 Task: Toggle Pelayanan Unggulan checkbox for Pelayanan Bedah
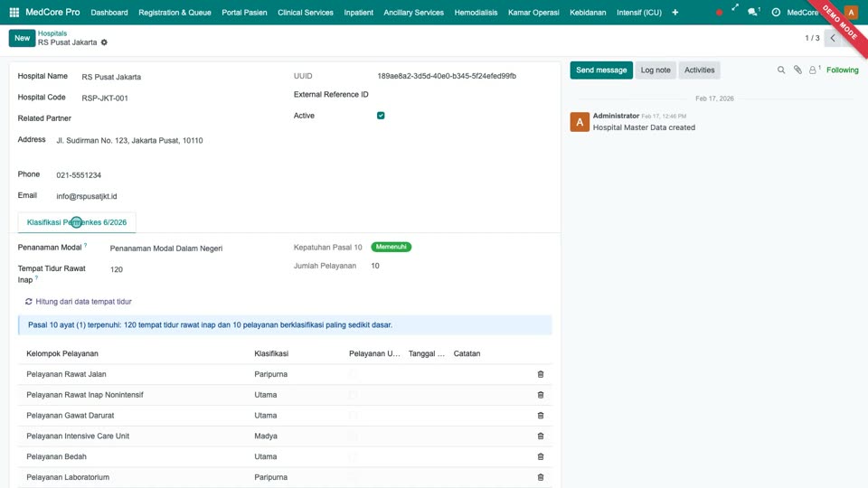click(x=354, y=457)
